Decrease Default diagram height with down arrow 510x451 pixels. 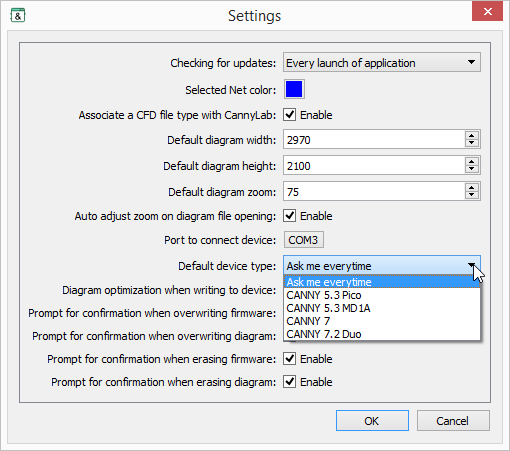point(471,169)
